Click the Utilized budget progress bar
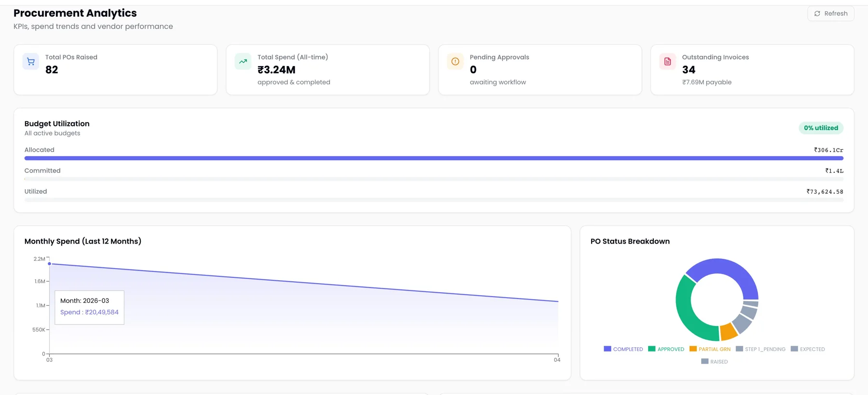The width and height of the screenshot is (868, 395). pos(434,200)
